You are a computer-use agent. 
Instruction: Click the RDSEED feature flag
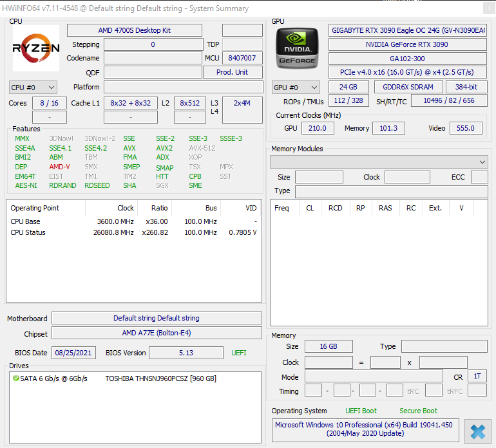click(x=97, y=185)
